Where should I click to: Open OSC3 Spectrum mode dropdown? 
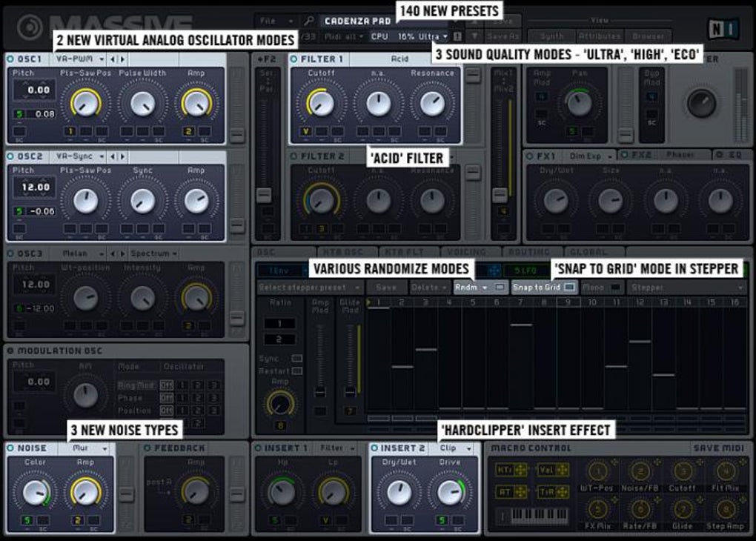(154, 253)
